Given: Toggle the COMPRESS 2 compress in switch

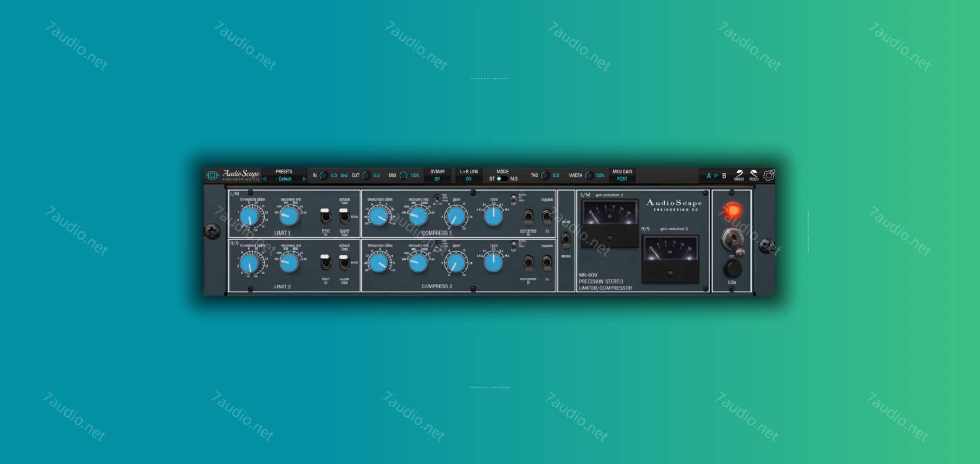Looking at the screenshot, I should point(528,263).
